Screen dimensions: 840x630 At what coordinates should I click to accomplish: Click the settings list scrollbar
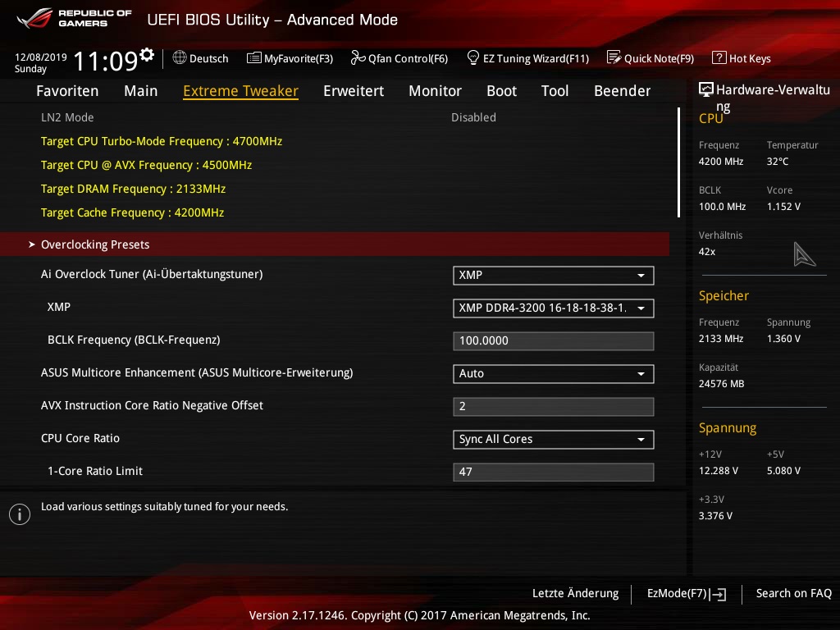pyautogui.click(x=678, y=162)
